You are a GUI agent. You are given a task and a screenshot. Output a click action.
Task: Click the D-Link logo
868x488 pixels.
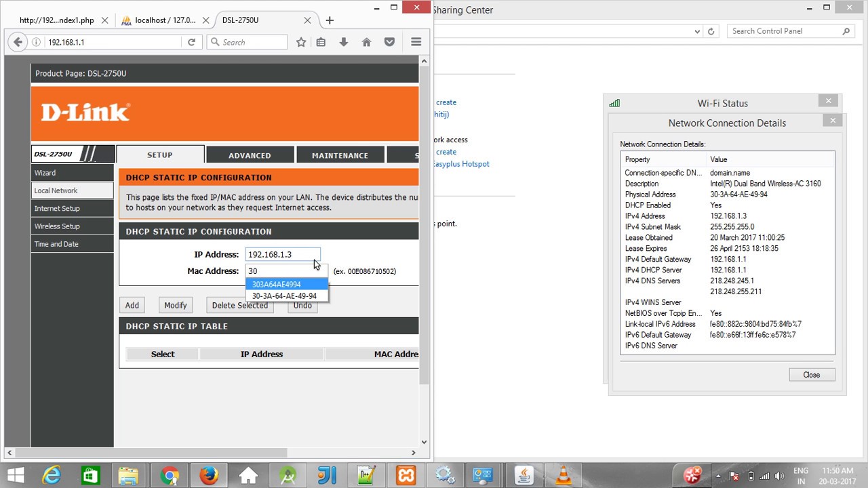pos(85,113)
